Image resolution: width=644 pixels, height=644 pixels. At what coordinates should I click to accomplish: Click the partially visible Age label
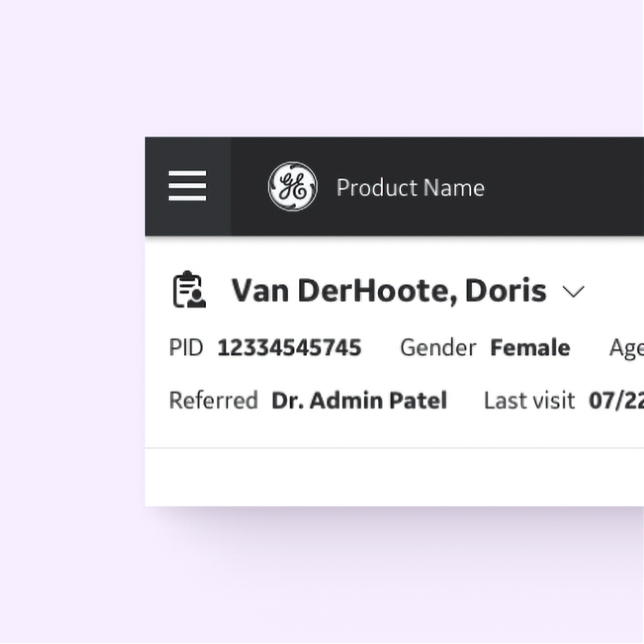click(x=627, y=348)
